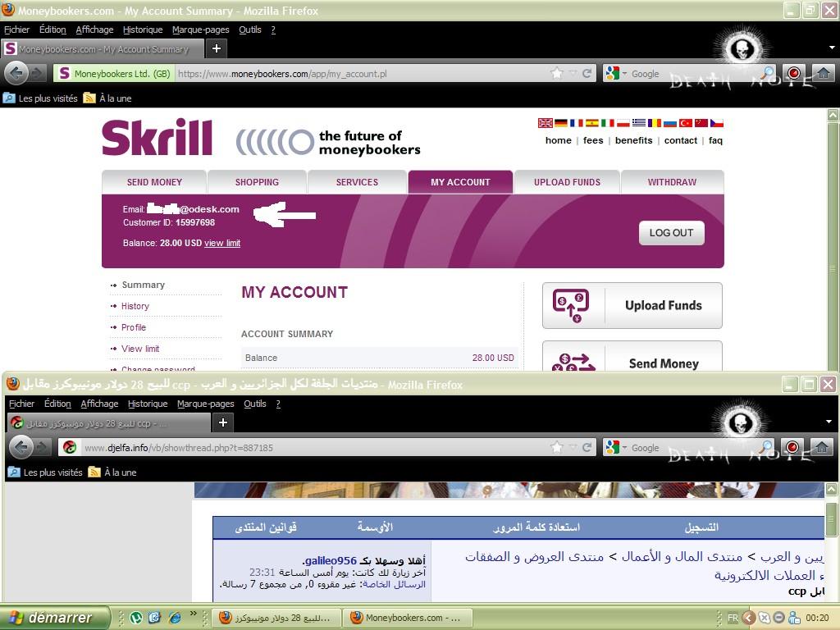840x630 pixels.
Task: Open URL history dropdown in Moneybookers address bar
Action: click(x=573, y=73)
